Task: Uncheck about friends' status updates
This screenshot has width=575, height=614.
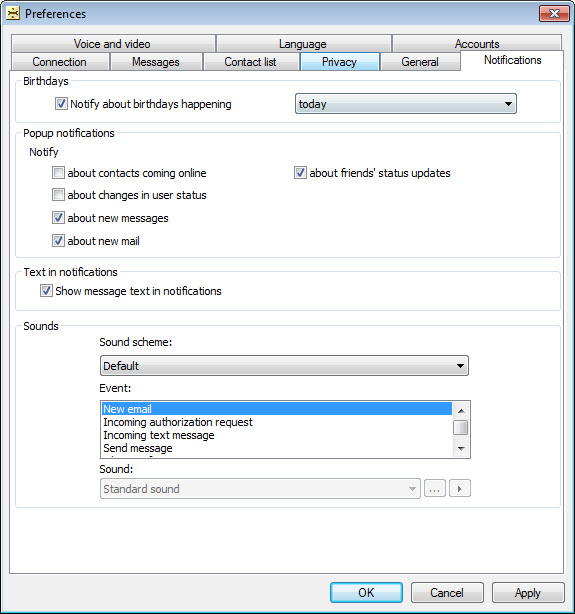Action: click(300, 172)
